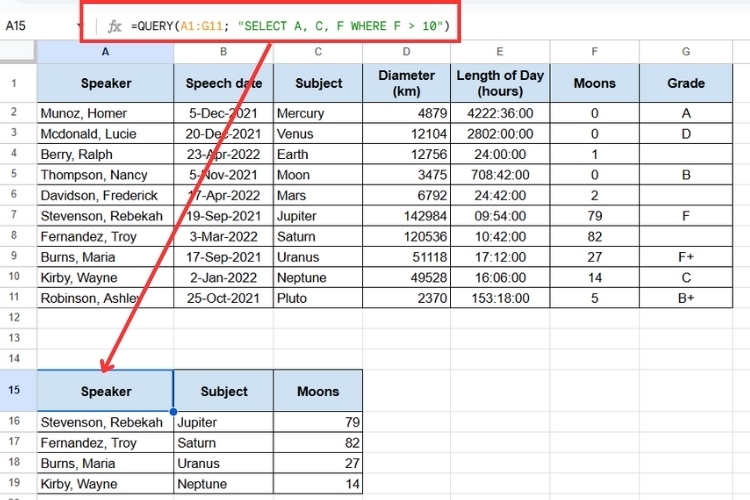Select Kirby, Wayne cell in row 10
The width and height of the screenshot is (750, 500).
[x=105, y=278]
